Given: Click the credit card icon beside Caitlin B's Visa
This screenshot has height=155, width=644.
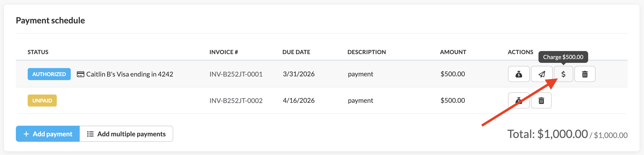Looking at the screenshot, I should [80, 74].
